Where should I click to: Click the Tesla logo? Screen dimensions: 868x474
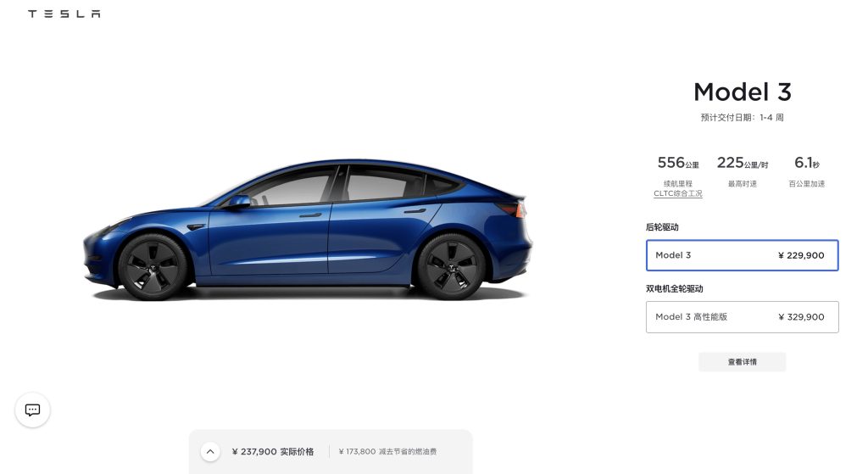[64, 14]
